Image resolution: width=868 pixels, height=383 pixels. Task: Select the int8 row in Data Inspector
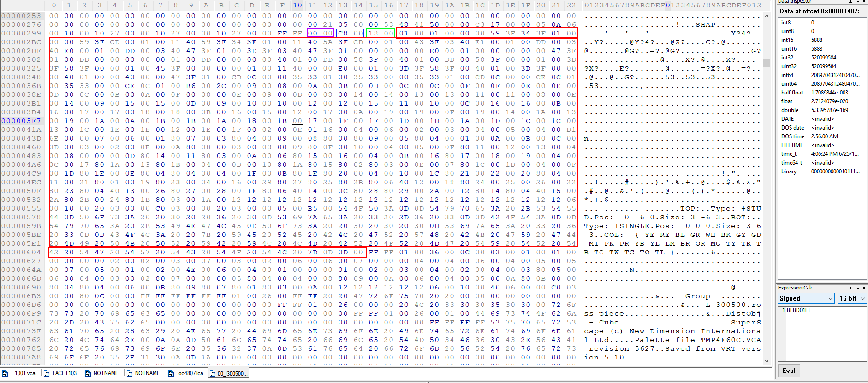[x=822, y=23]
